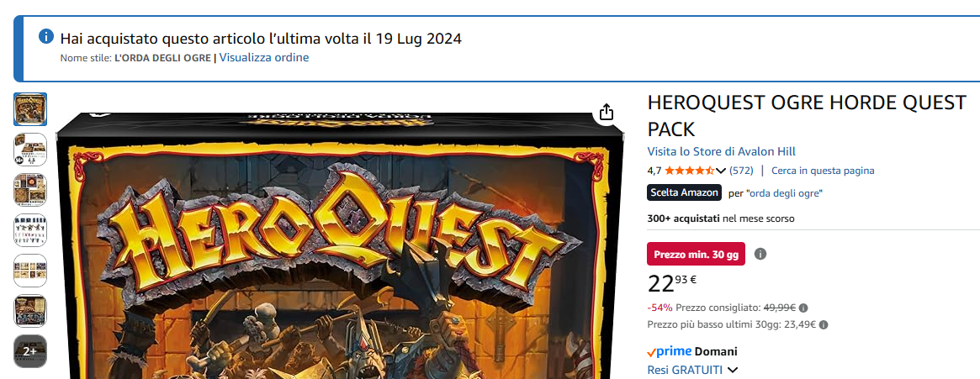Open ratings popover chevron beside stars
This screenshot has width=980, height=379.
point(721,171)
